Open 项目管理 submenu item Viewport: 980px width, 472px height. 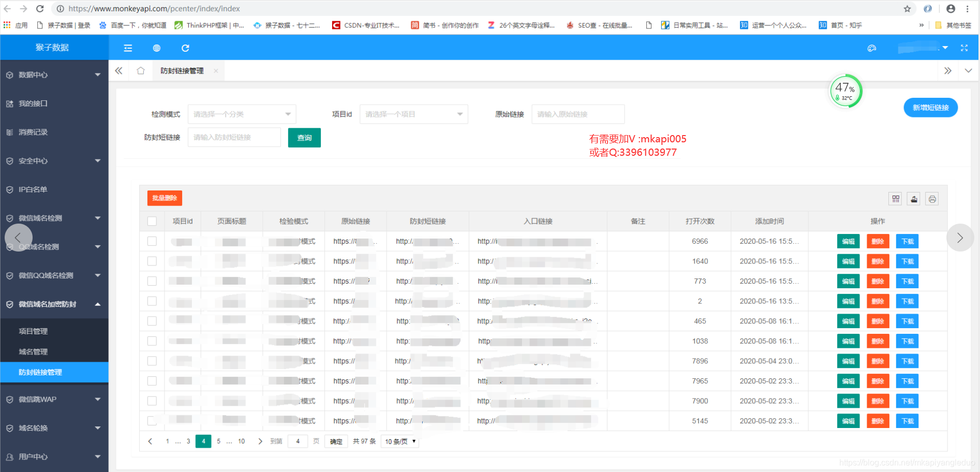click(x=33, y=331)
